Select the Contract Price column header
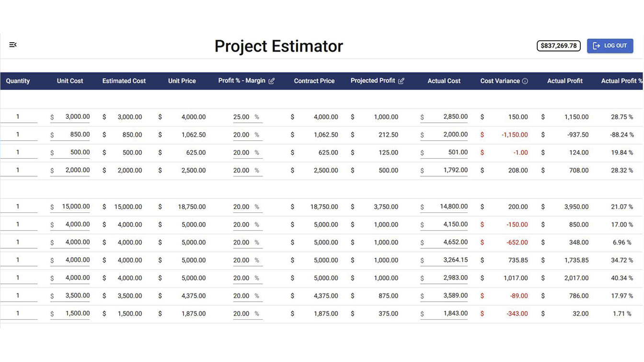The image size is (644, 362). [x=314, y=81]
